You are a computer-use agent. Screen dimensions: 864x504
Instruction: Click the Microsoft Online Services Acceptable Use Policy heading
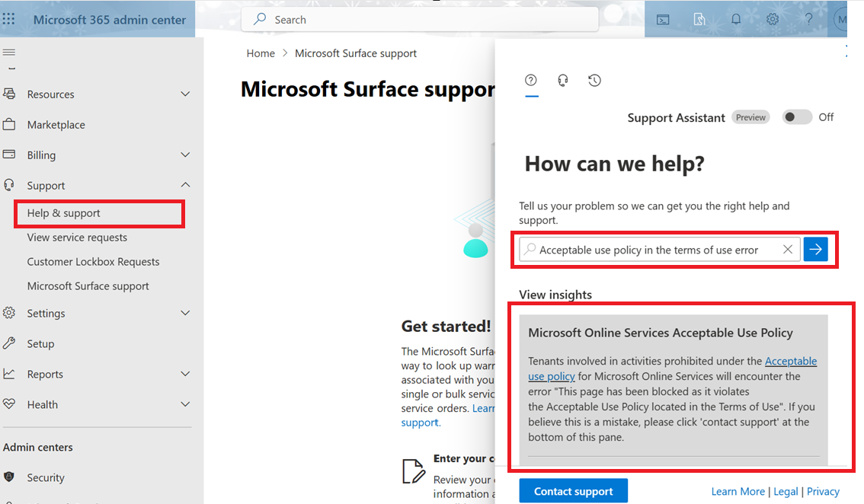click(660, 333)
